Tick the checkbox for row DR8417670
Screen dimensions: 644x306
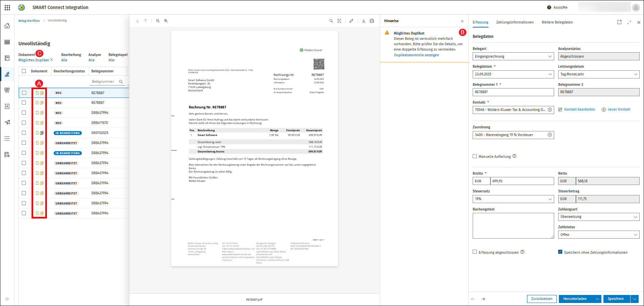tap(24, 123)
